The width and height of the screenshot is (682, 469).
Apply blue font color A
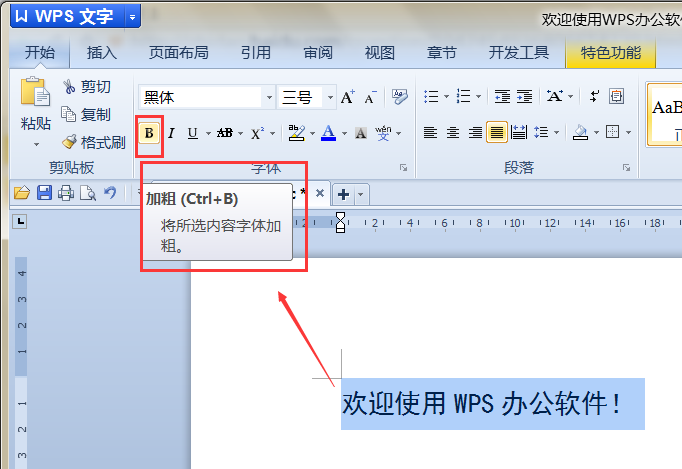coord(328,133)
